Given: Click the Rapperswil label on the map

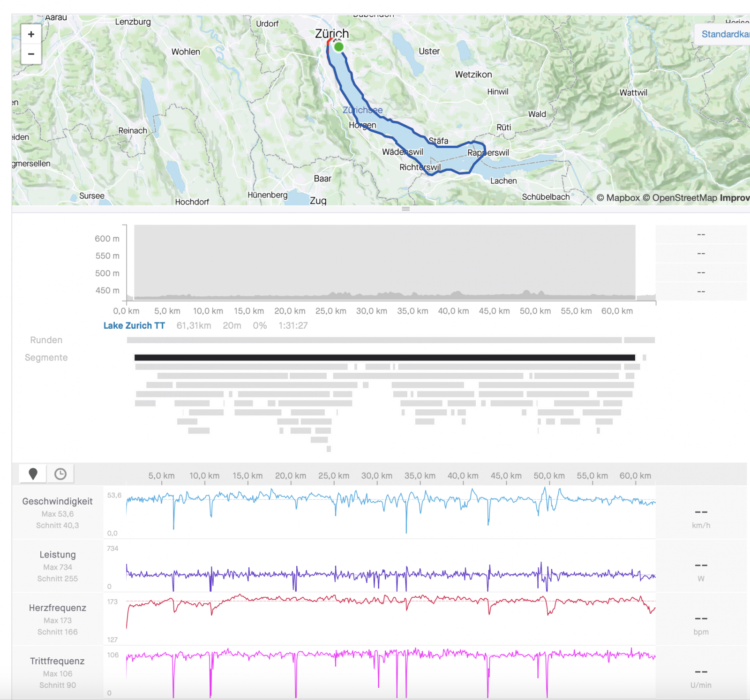Looking at the screenshot, I should (x=488, y=153).
